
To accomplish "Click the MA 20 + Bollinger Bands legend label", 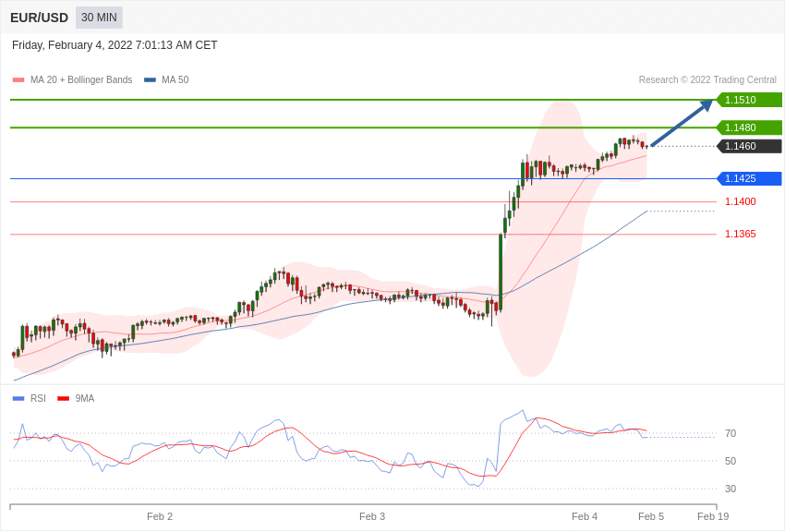I will 81,79.
